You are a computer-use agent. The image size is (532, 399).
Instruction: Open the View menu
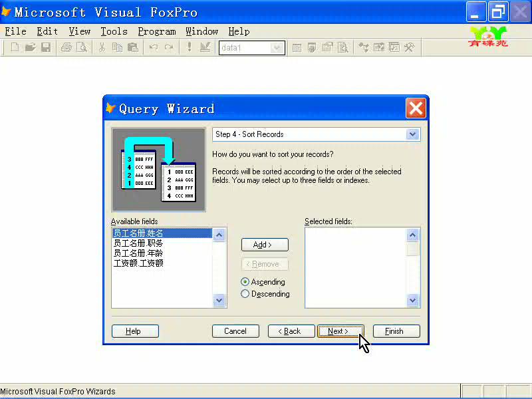pos(79,31)
